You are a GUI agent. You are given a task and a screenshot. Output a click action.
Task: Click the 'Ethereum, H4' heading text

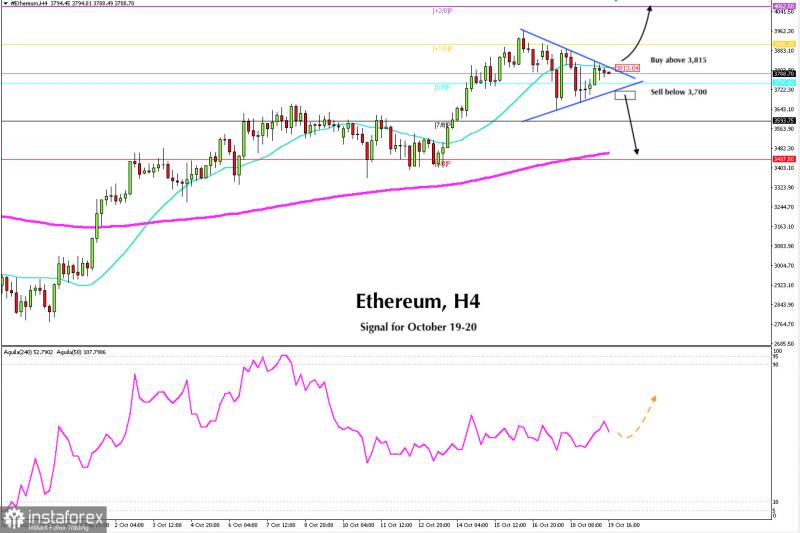pyautogui.click(x=418, y=301)
